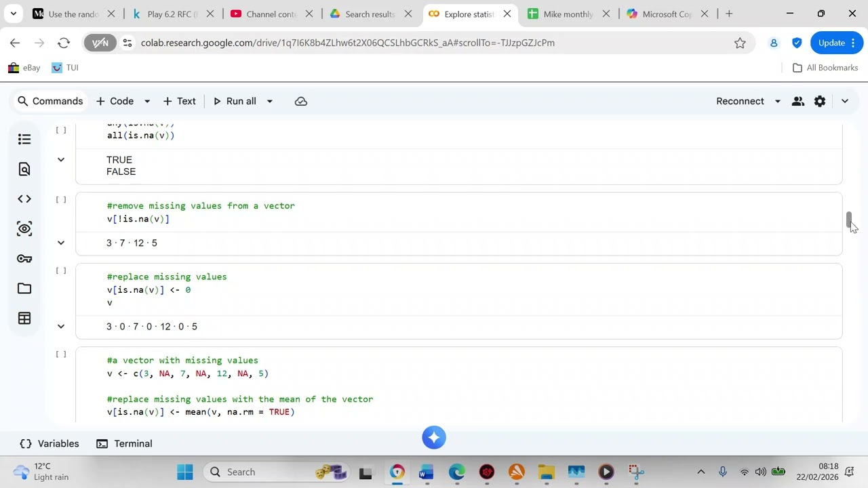Switch to the Microsoft Copilot tab
This screenshot has width=868, height=488.
[667, 14]
